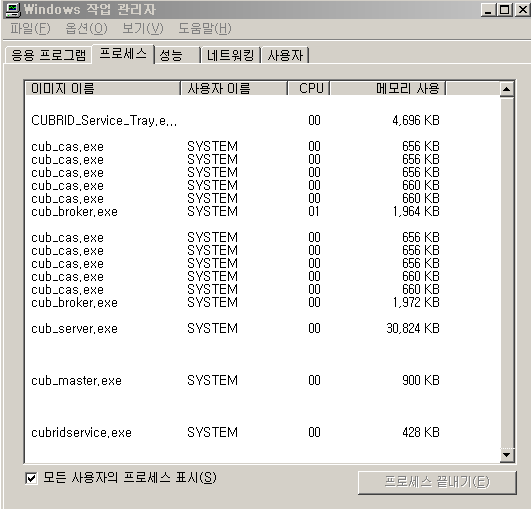Viewport: 531px width, 509px height.
Task: Switch to the 네트워킹 tab
Action: (x=231, y=55)
